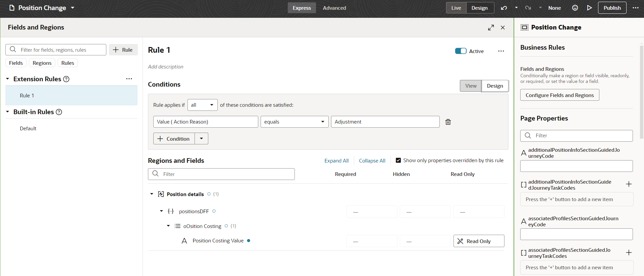The width and height of the screenshot is (644, 276).
Task: Click the Publish button
Action: [x=612, y=8]
